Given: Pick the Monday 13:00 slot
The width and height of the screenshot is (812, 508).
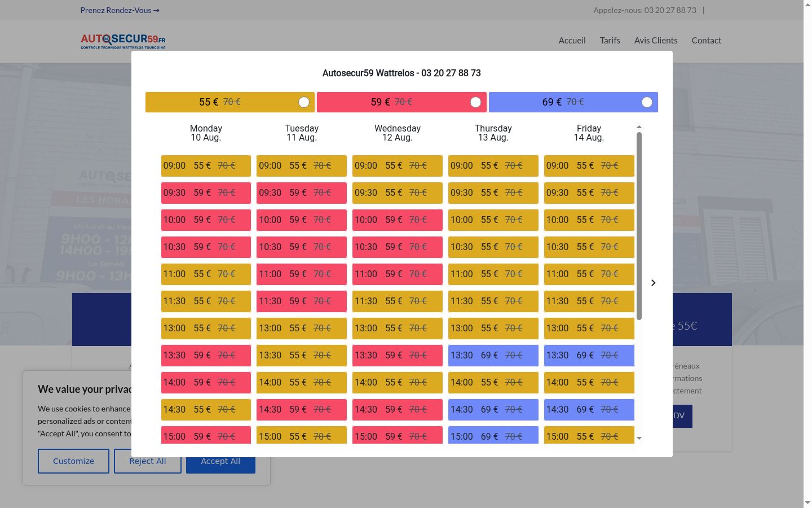Looking at the screenshot, I should point(206,329).
